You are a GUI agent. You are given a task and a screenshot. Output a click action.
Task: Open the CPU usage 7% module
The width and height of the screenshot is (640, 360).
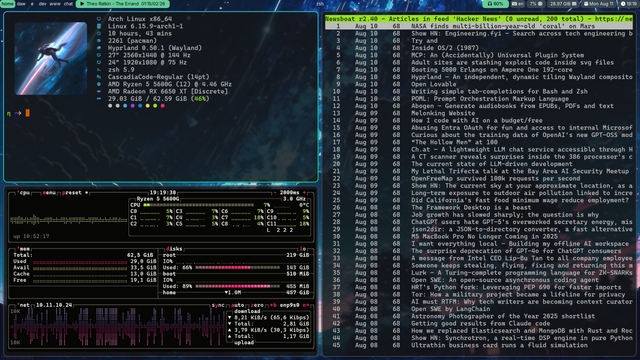[x=536, y=4]
